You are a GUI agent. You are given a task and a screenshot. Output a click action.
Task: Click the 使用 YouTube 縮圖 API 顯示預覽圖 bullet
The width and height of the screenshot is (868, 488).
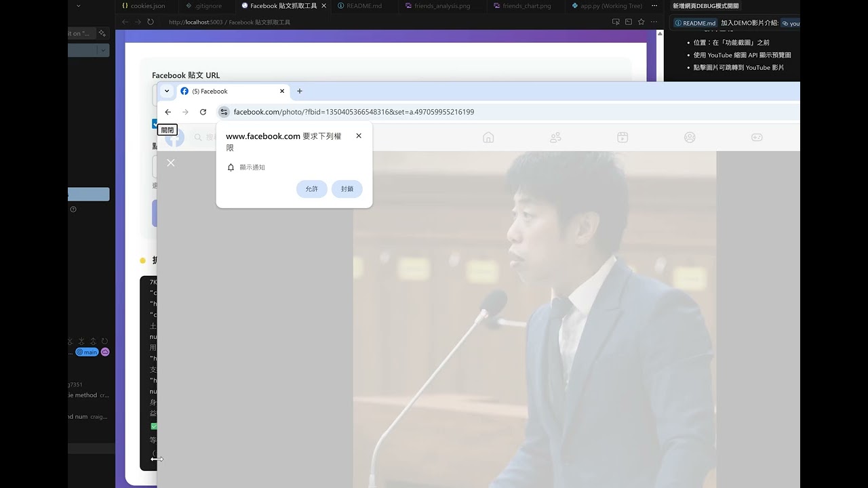click(742, 55)
